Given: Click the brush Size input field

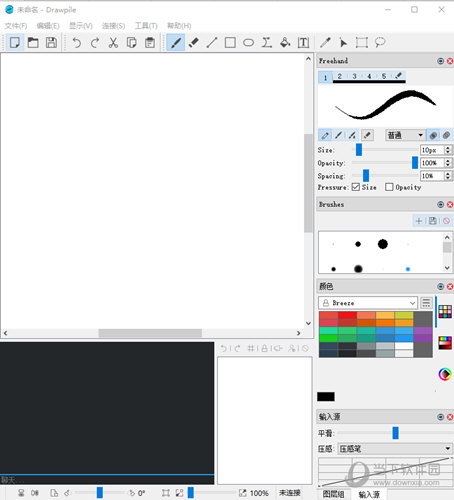Looking at the screenshot, I should tap(432, 150).
